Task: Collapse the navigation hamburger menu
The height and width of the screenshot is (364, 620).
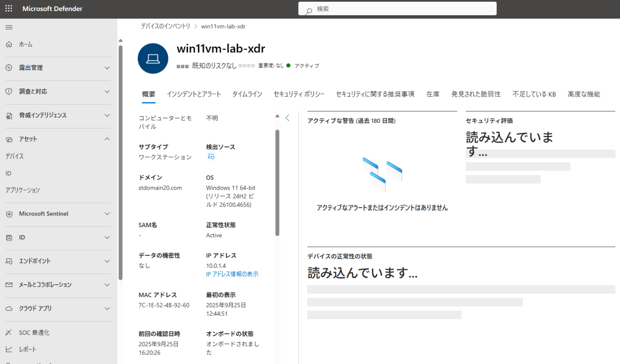Action: [9, 27]
